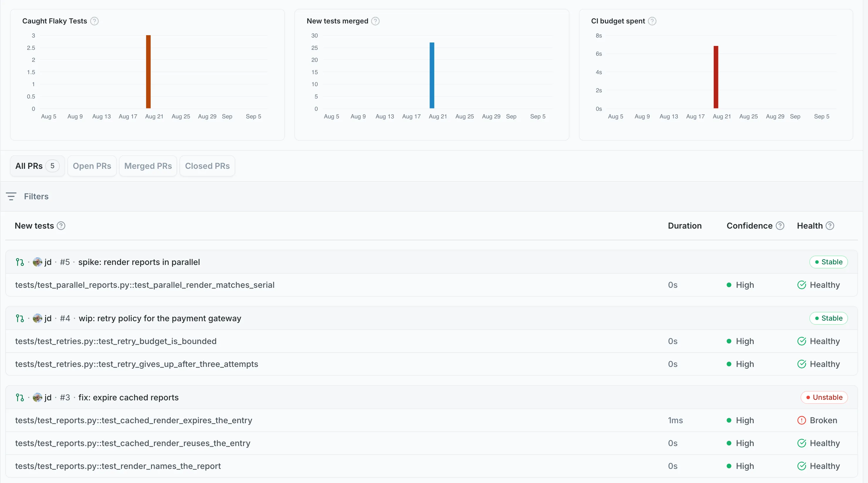
Task: Click High confidence for test_render_names_the_report
Action: (740, 466)
